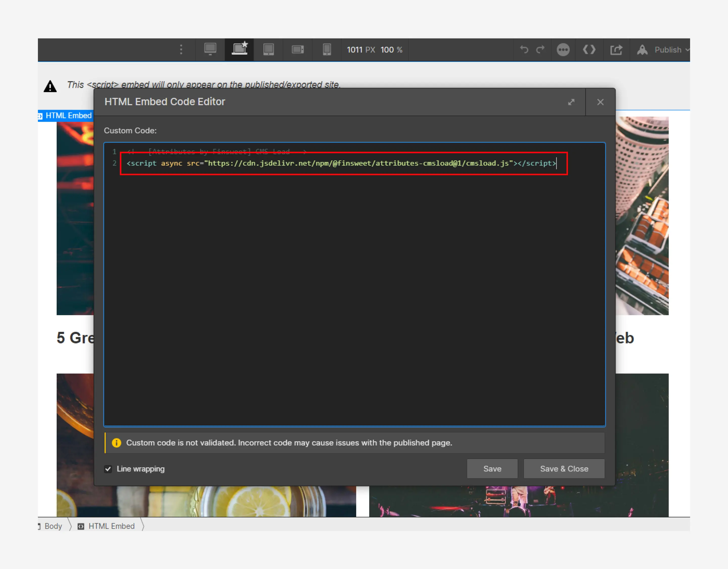Undo the last change
The width and height of the screenshot is (728, 569).
524,49
